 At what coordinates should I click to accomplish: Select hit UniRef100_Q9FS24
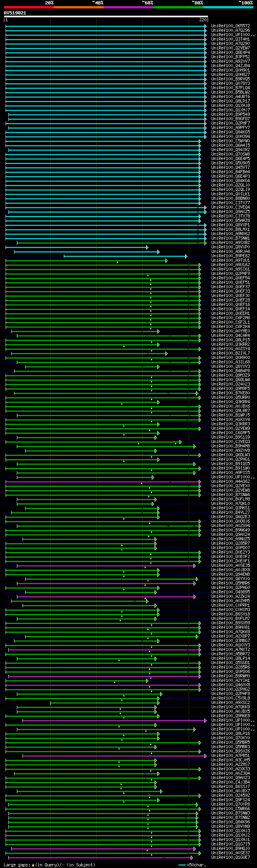pos(230,800)
